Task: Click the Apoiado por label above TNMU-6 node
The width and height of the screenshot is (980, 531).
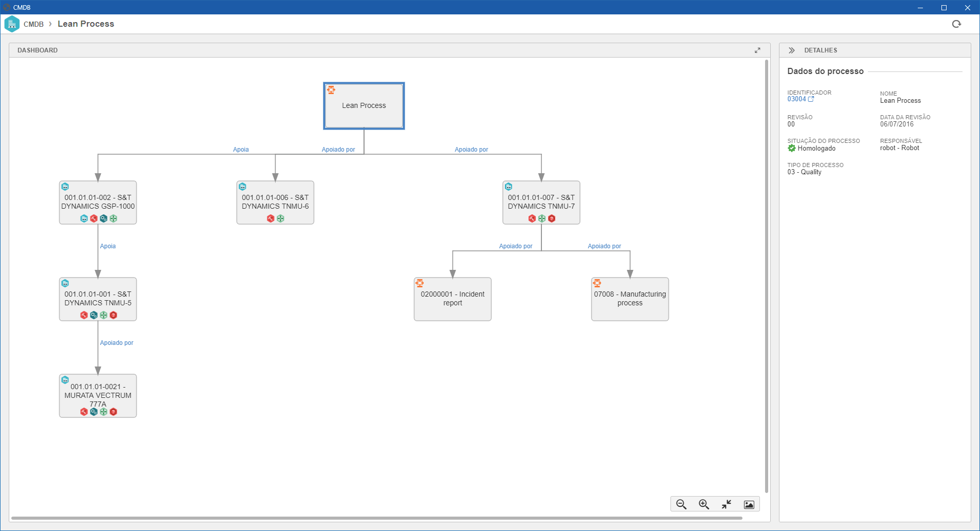Action: [x=338, y=150]
